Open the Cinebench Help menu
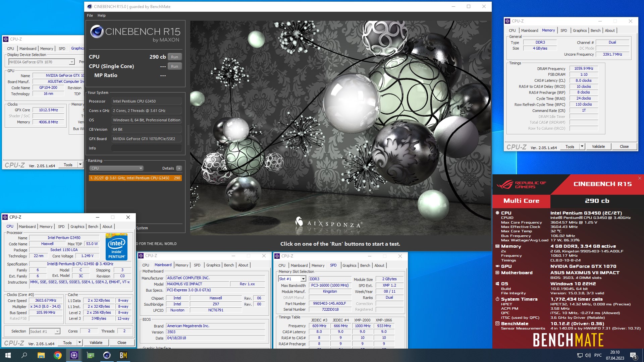Image resolution: width=644 pixels, height=362 pixels. 102,15
